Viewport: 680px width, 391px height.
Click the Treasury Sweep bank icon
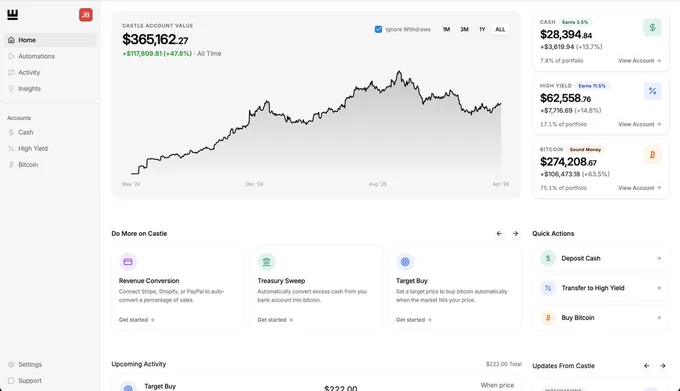click(266, 262)
